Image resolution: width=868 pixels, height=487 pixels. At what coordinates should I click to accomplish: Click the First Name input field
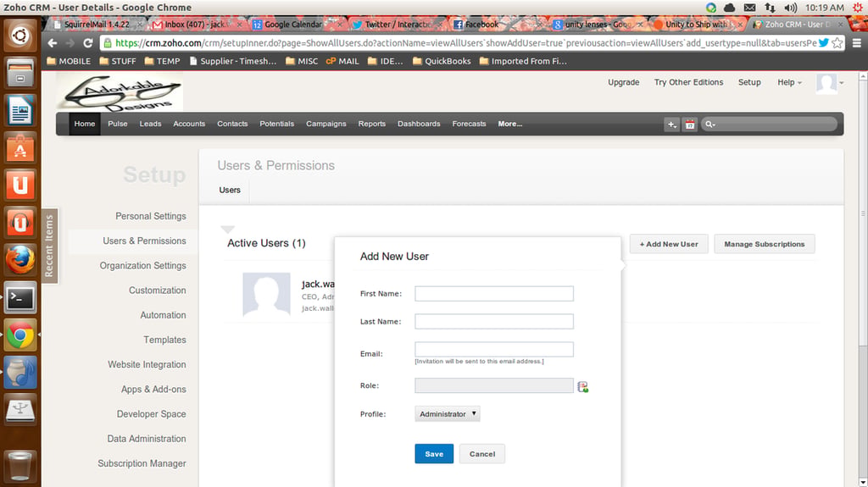tap(494, 294)
